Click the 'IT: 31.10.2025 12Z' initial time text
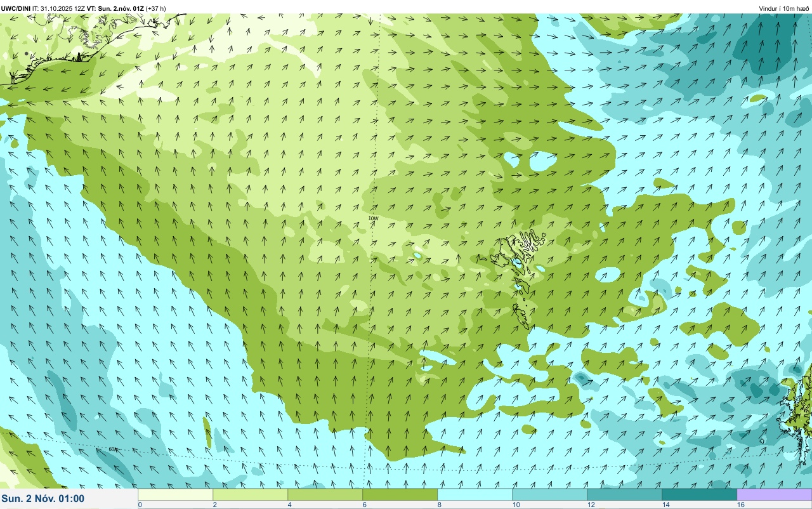This screenshot has width=812, height=509. [59, 8]
